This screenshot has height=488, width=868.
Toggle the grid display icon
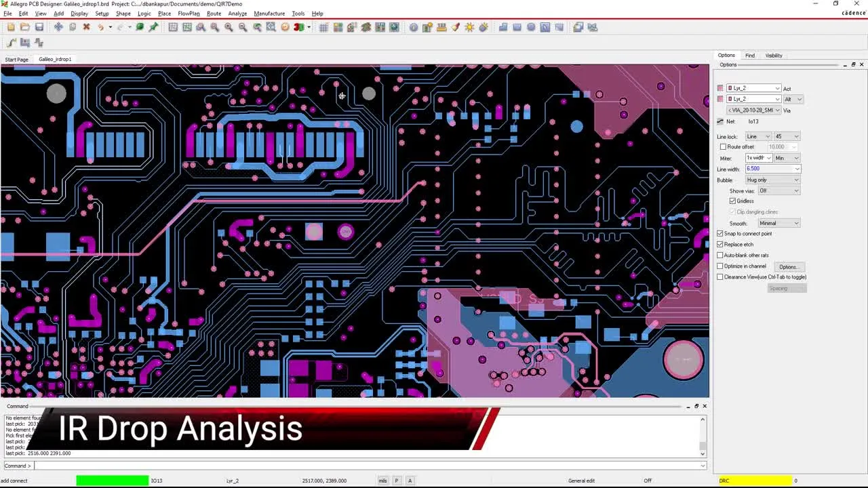coord(323,27)
